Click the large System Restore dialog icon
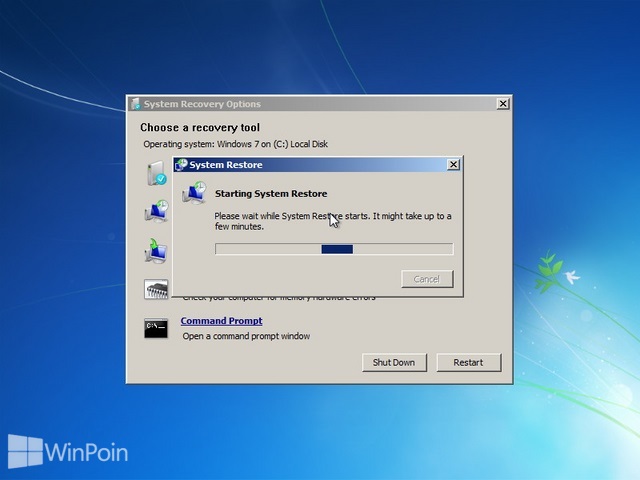The image size is (640, 480). [x=194, y=193]
